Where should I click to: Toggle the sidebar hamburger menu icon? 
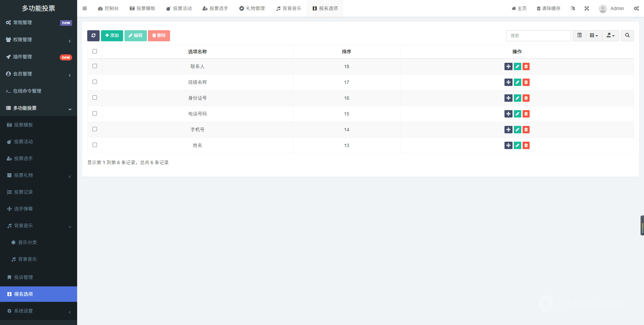click(85, 8)
